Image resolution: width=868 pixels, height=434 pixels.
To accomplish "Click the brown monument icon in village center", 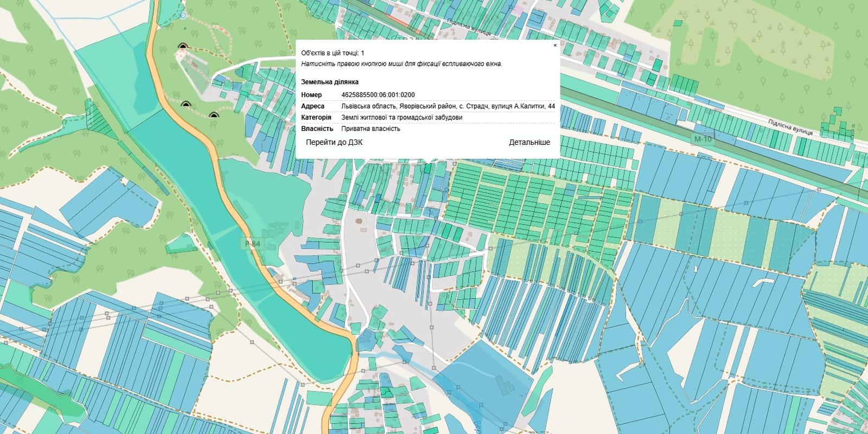I will tap(359, 221).
